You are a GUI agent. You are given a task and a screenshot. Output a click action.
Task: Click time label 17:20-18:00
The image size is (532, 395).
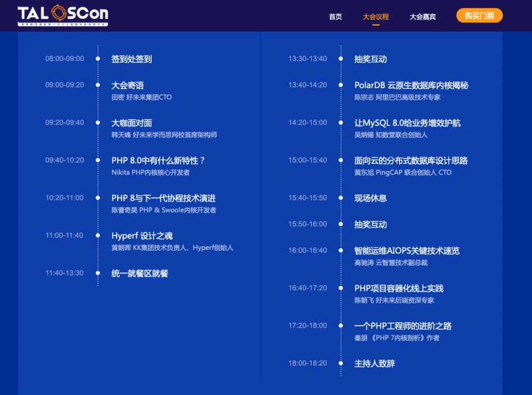tap(308, 326)
